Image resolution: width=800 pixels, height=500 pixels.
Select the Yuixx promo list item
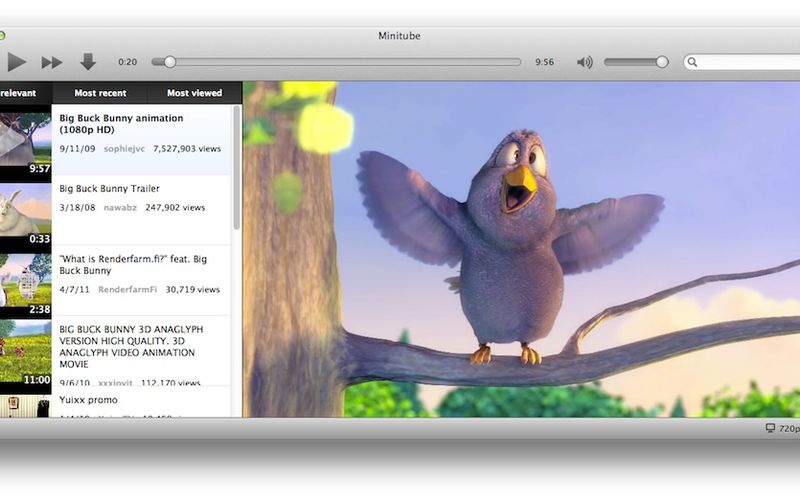pos(110,402)
